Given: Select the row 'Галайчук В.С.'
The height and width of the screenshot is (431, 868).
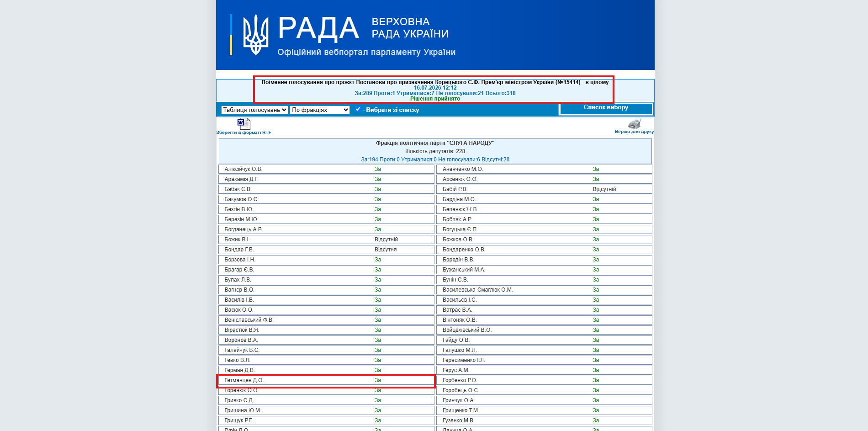Looking at the screenshot, I should 326,350.
